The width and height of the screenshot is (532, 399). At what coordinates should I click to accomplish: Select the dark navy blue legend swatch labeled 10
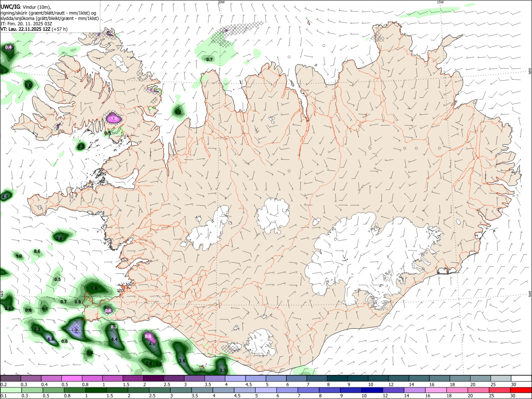371,390
